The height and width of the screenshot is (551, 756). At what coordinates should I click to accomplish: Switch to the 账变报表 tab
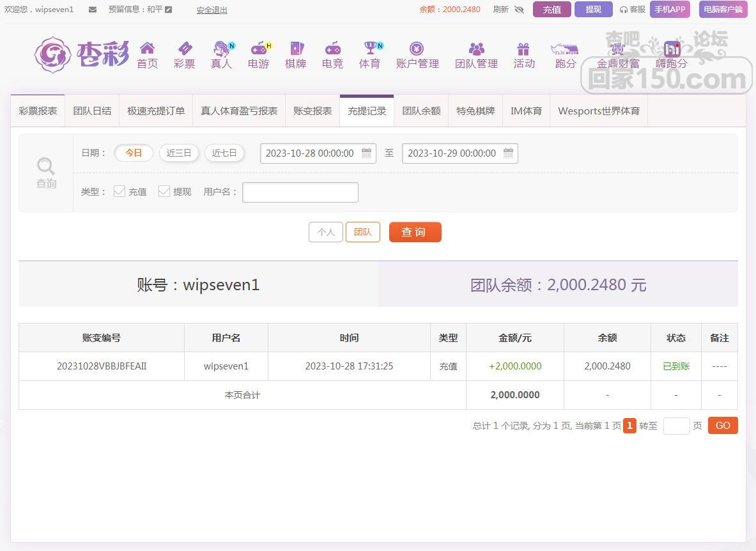tap(312, 111)
